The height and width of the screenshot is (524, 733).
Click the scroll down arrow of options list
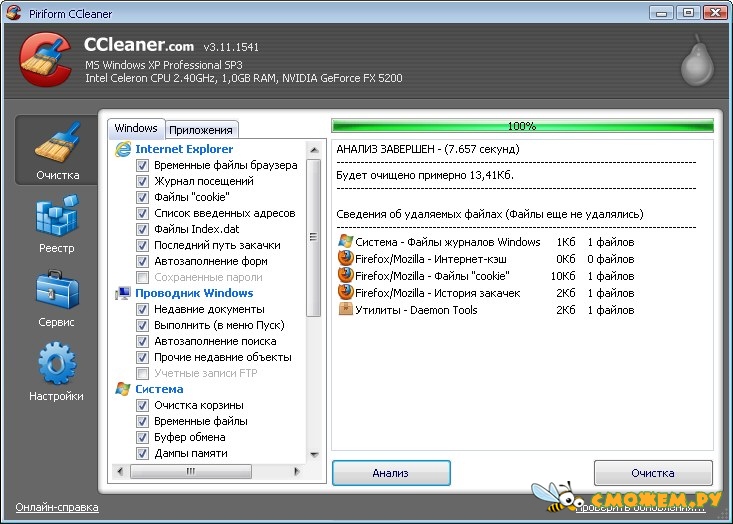(314, 455)
